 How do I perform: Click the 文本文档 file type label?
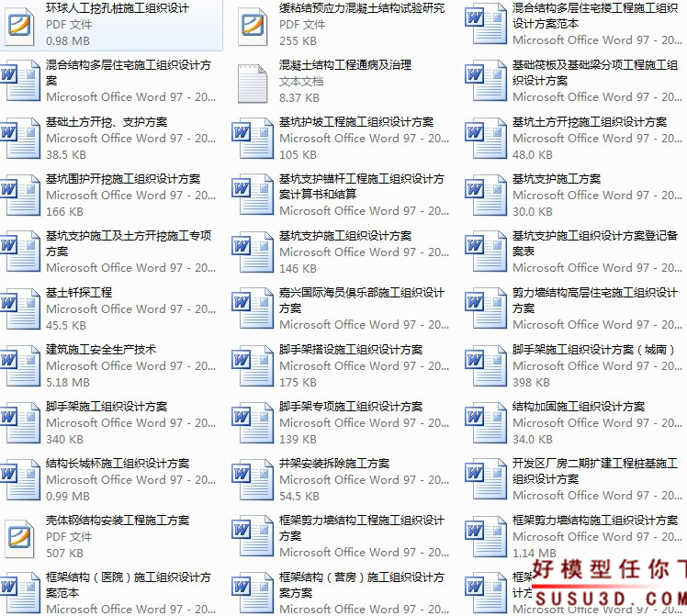tap(301, 82)
